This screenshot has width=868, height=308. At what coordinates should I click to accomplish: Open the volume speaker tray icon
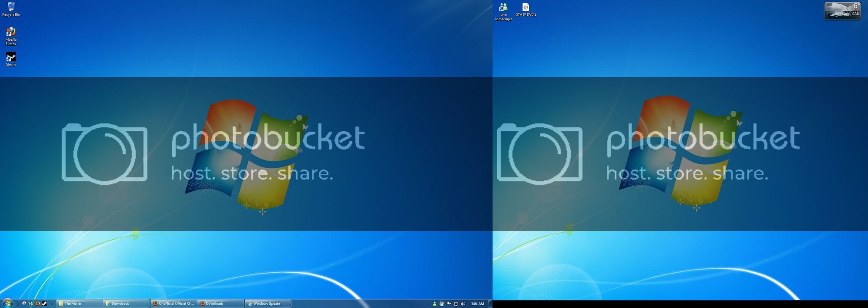pyautogui.click(x=462, y=304)
